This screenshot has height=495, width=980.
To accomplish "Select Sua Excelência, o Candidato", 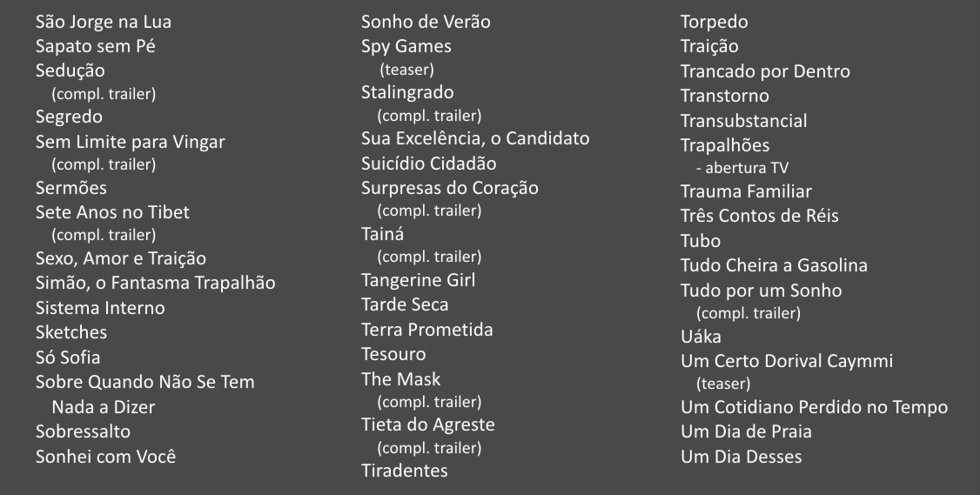I will coord(475,138).
